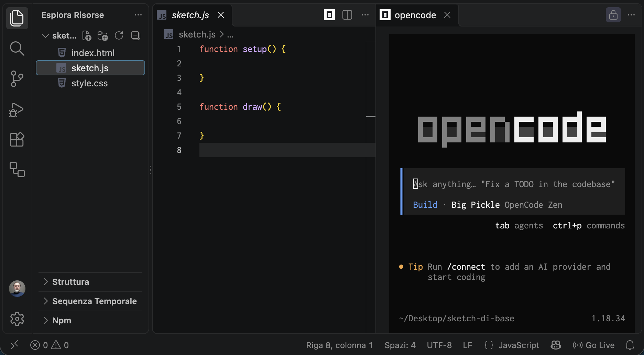Open more actions for sketch.js editor
The image size is (644, 355).
coord(365,15)
